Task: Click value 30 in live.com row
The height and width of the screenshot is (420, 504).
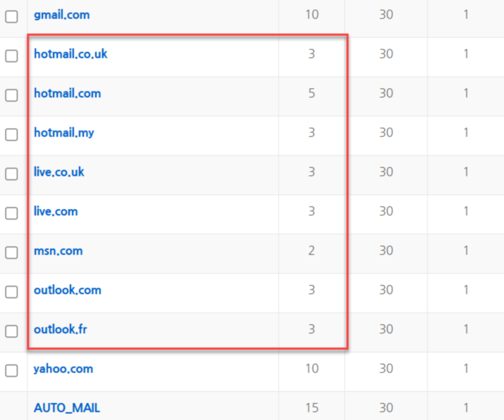Action: coord(386,211)
